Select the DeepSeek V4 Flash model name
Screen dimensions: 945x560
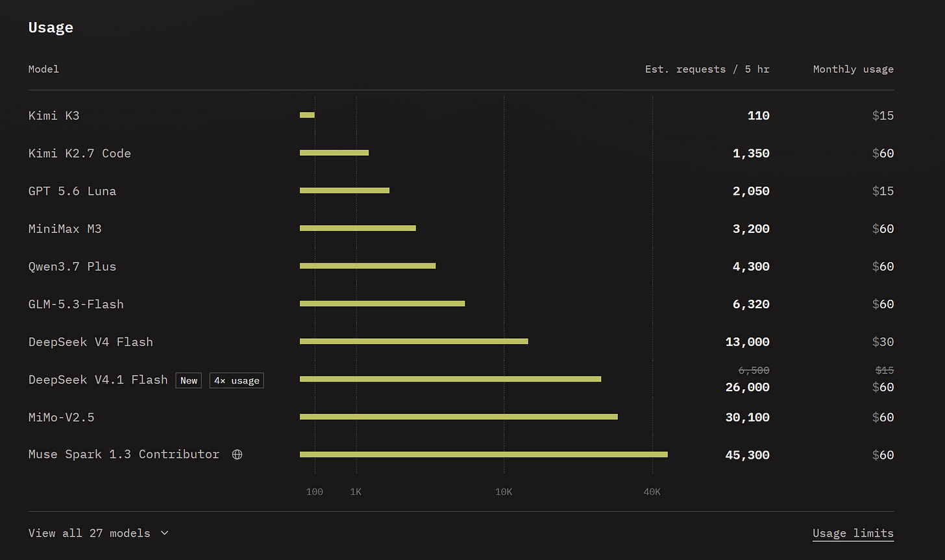click(91, 341)
